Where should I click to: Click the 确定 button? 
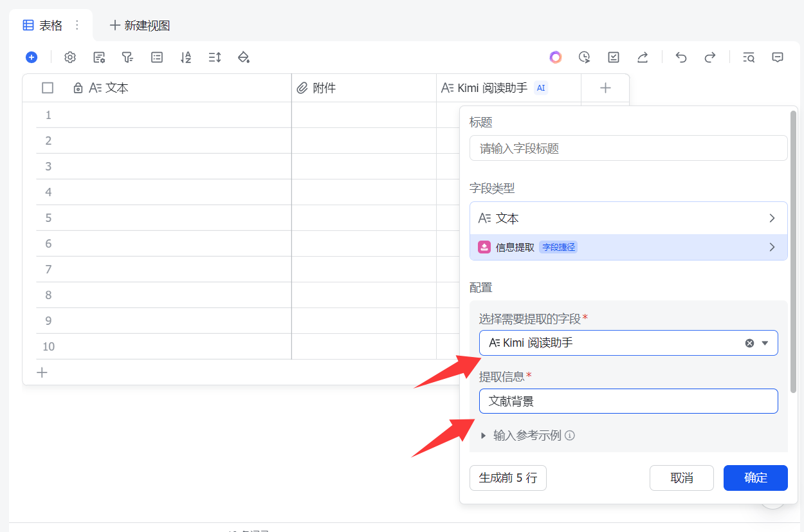[x=755, y=478]
